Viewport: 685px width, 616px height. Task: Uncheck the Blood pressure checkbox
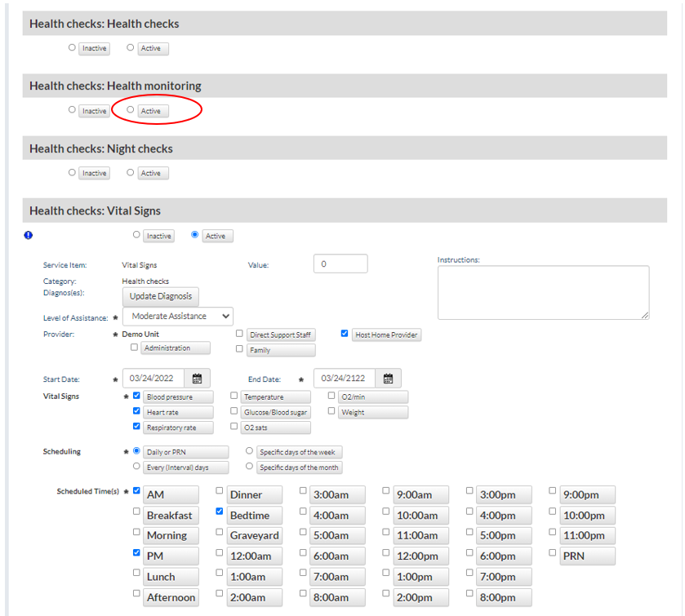136,396
